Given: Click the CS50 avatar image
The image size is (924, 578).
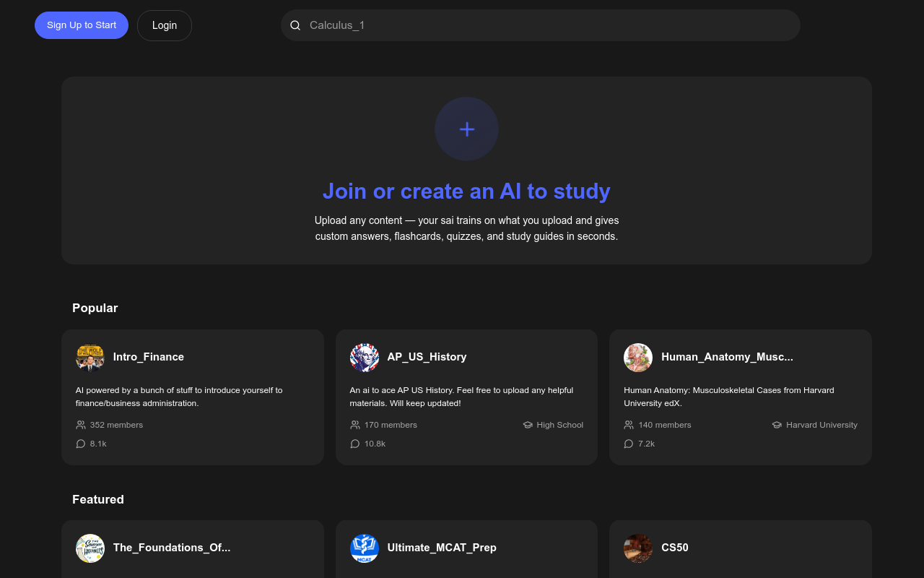Looking at the screenshot, I should [x=638, y=548].
